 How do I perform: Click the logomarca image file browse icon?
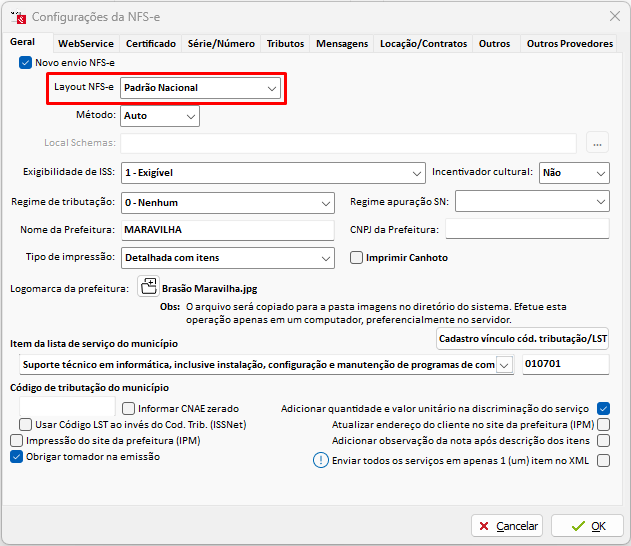coord(148,288)
